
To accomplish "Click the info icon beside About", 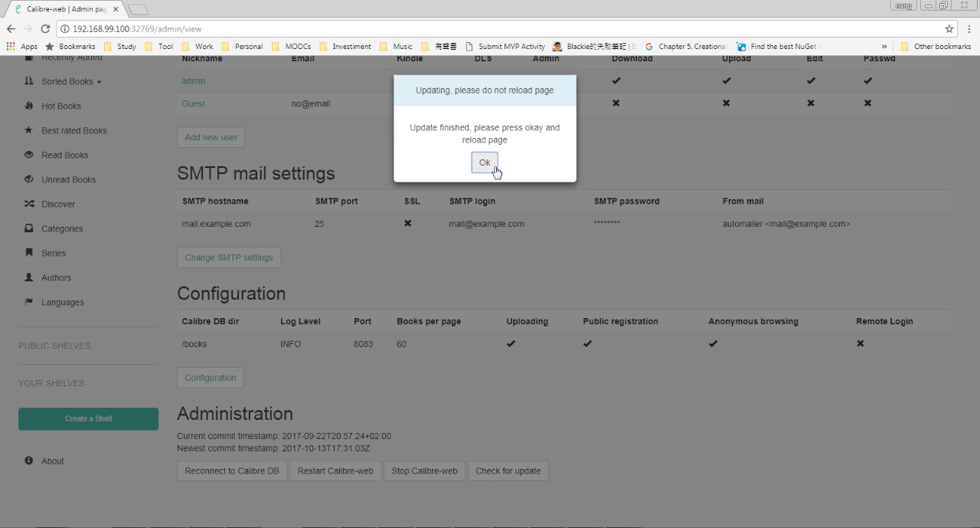I will pos(29,460).
